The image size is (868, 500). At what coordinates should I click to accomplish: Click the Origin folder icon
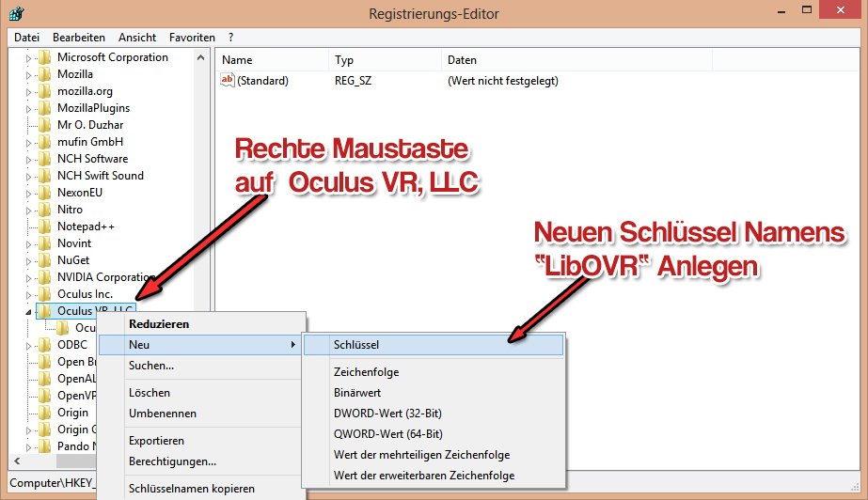click(45, 413)
